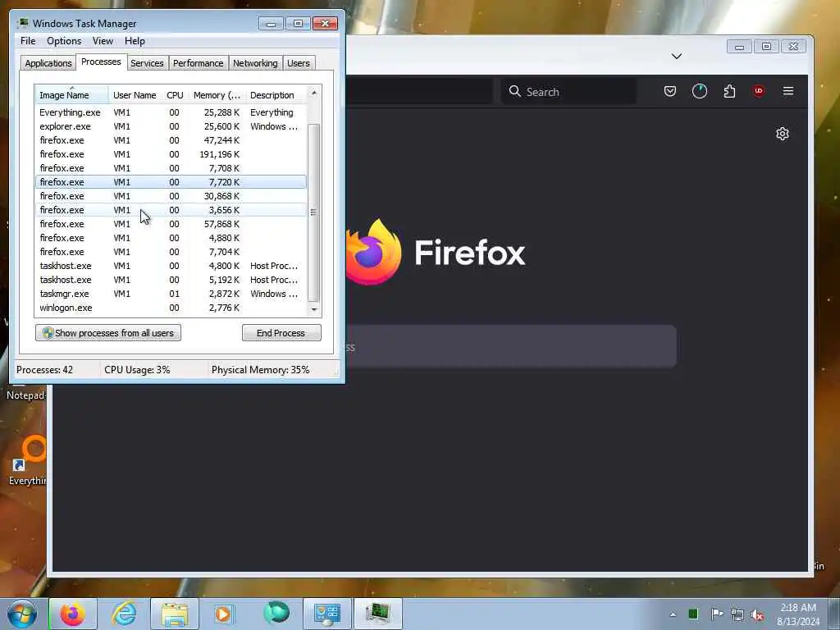Viewport: 840px width, 630px height.
Task: Sort processes by User Name column
Action: click(135, 95)
